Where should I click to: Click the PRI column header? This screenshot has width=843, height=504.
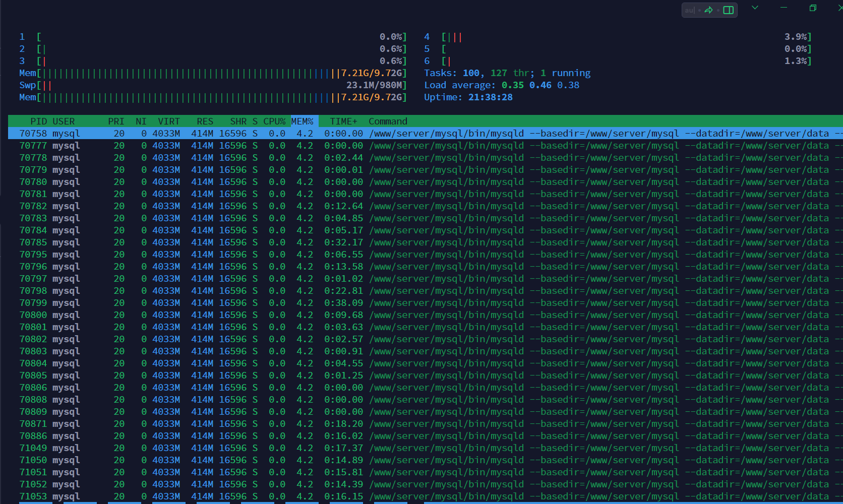(x=116, y=121)
